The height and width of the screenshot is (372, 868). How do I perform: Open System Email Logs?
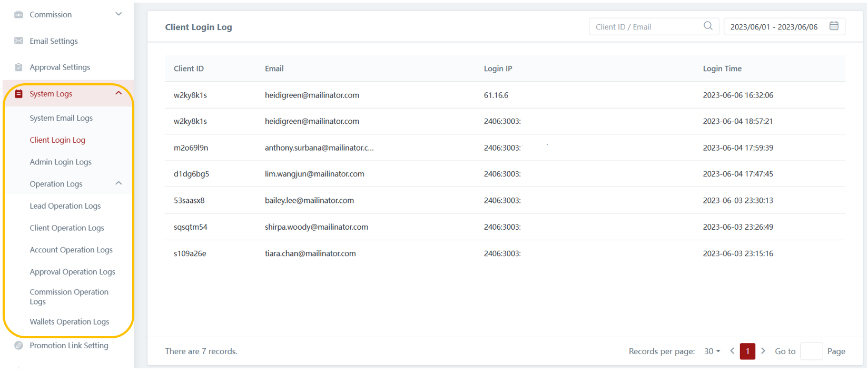point(61,118)
